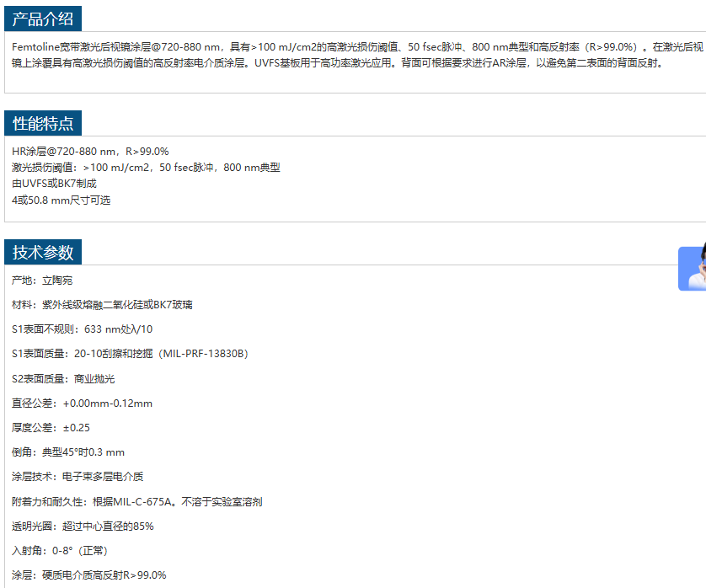
Task: Click the S1表面不规则 specification row
Action: coord(82,329)
